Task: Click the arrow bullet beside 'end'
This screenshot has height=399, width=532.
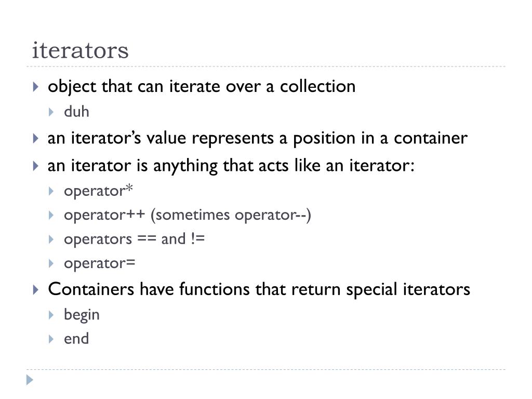Action: pyautogui.click(x=51, y=339)
